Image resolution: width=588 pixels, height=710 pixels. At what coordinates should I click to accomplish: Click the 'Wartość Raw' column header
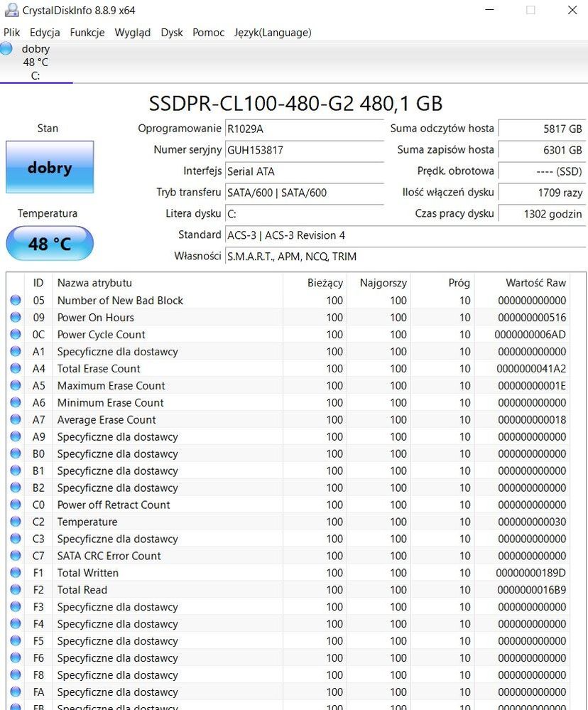[x=535, y=283]
